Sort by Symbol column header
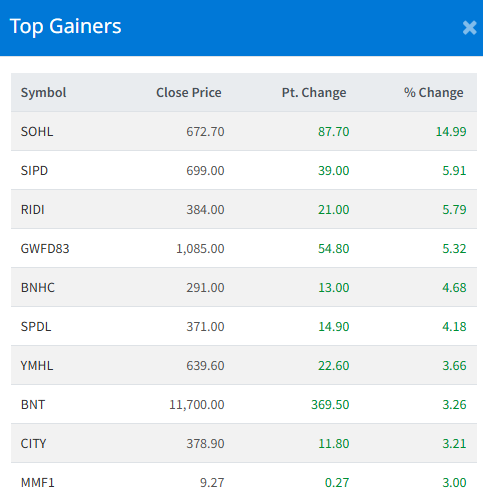Image resolution: width=483 pixels, height=496 pixels. [43, 93]
